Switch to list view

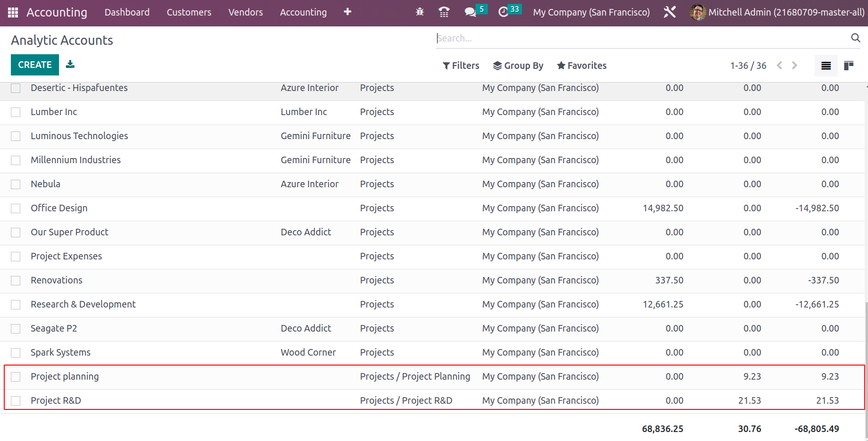click(x=826, y=66)
